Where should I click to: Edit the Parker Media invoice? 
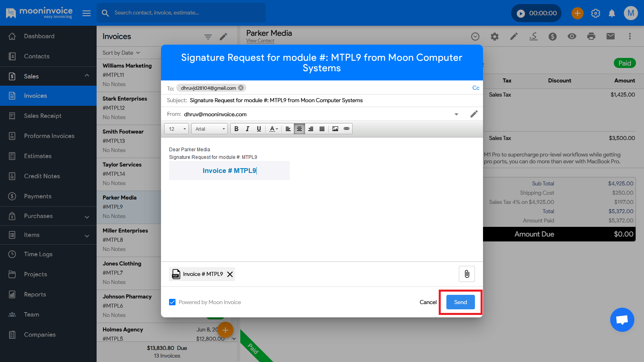(x=514, y=37)
